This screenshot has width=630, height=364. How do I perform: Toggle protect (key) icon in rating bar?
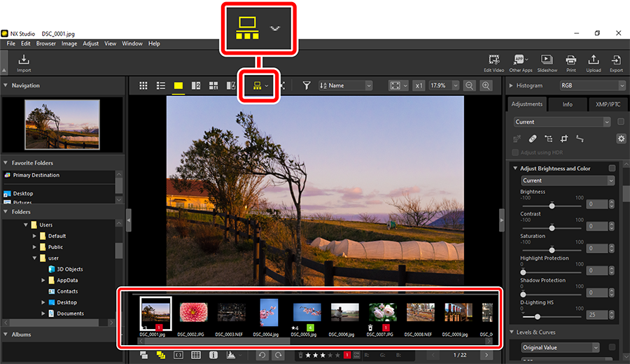click(356, 355)
